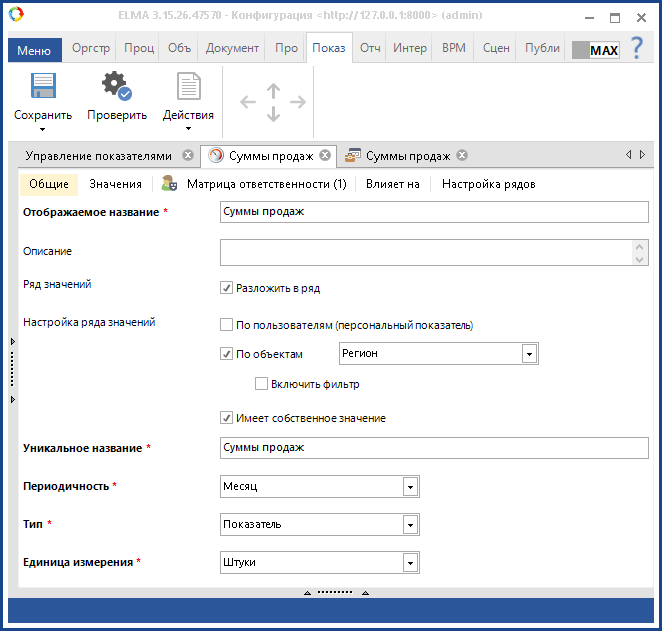Click the Проверить gear check icon
The image size is (662, 631).
pyautogui.click(x=116, y=87)
